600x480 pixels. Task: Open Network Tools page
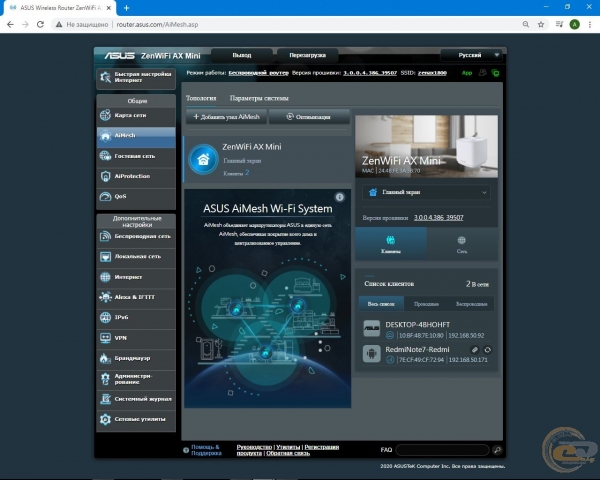point(136,419)
